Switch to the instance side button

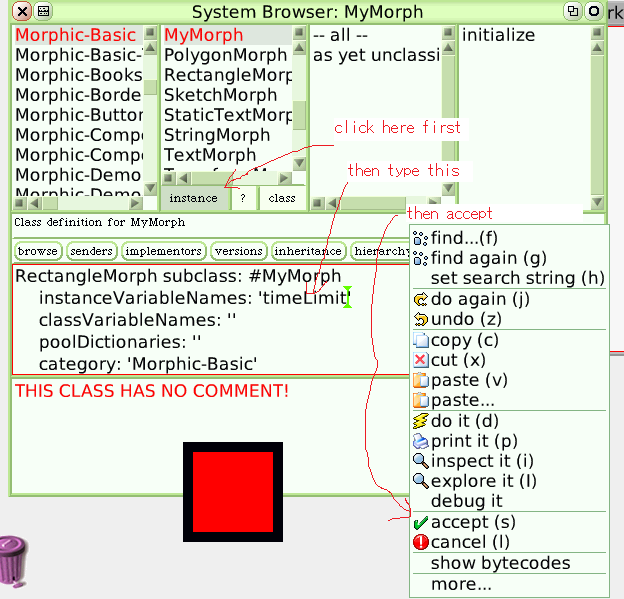click(x=193, y=198)
